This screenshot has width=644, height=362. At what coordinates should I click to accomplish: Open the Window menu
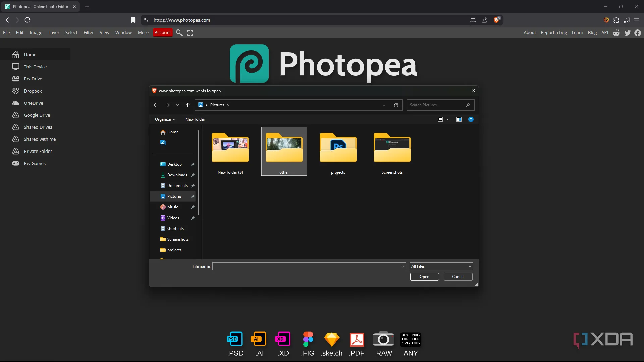123,32
